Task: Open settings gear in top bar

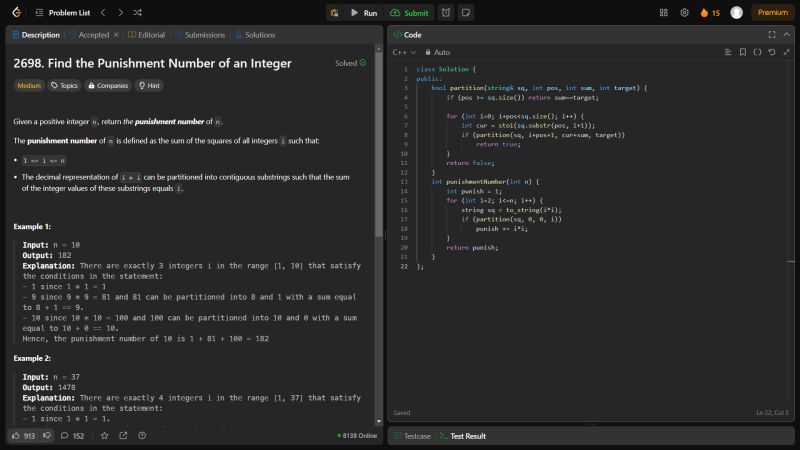Action: tap(685, 13)
